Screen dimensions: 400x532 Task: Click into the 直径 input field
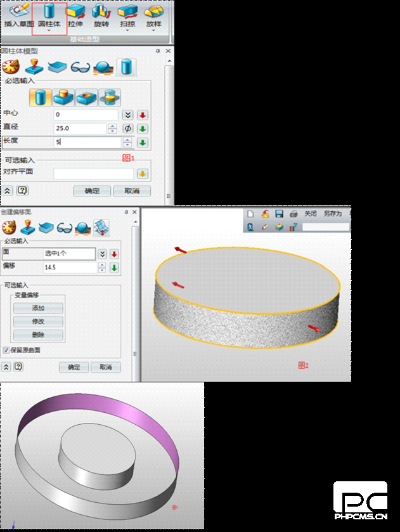click(79, 129)
